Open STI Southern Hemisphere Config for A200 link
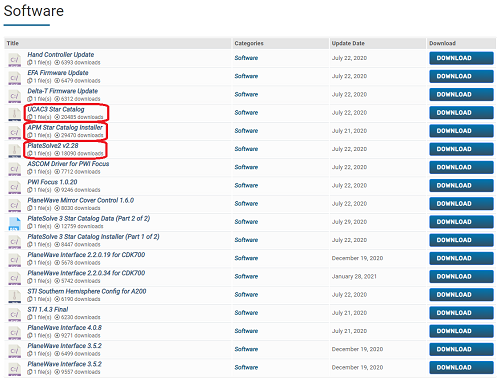The width and height of the screenshot is (500, 380). point(87,291)
